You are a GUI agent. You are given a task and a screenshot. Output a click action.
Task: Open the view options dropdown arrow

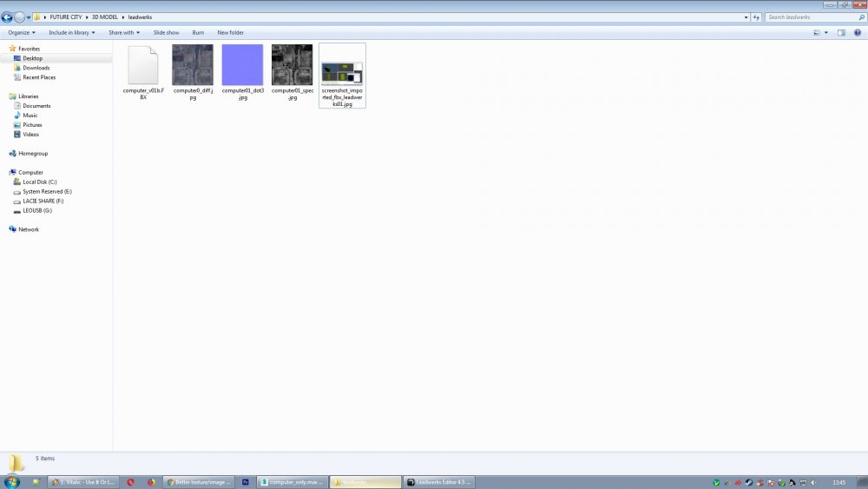point(826,33)
